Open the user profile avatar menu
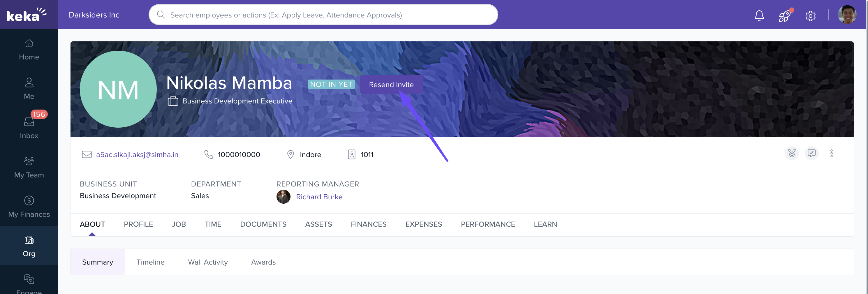The height and width of the screenshot is (294, 868). point(847,15)
